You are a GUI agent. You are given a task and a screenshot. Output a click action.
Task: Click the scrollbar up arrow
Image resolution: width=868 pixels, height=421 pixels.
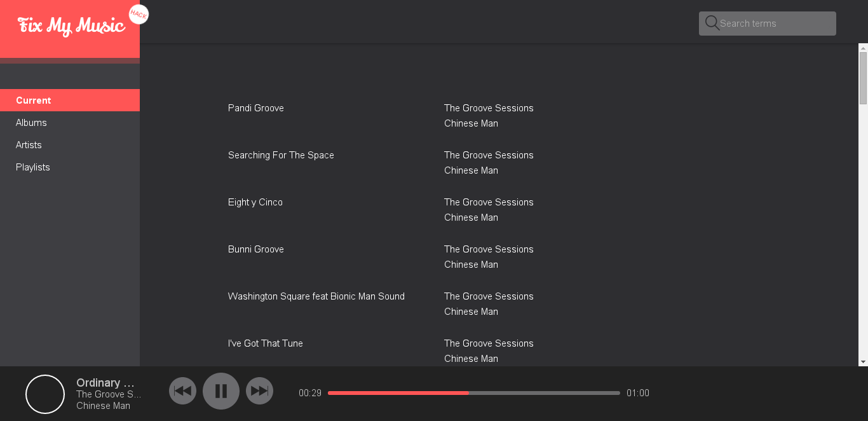(863, 48)
